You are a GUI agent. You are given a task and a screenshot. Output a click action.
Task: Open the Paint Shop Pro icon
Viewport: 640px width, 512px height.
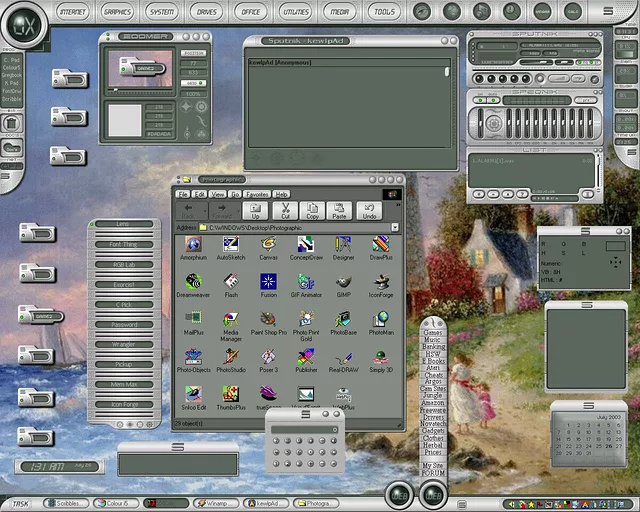[268, 319]
